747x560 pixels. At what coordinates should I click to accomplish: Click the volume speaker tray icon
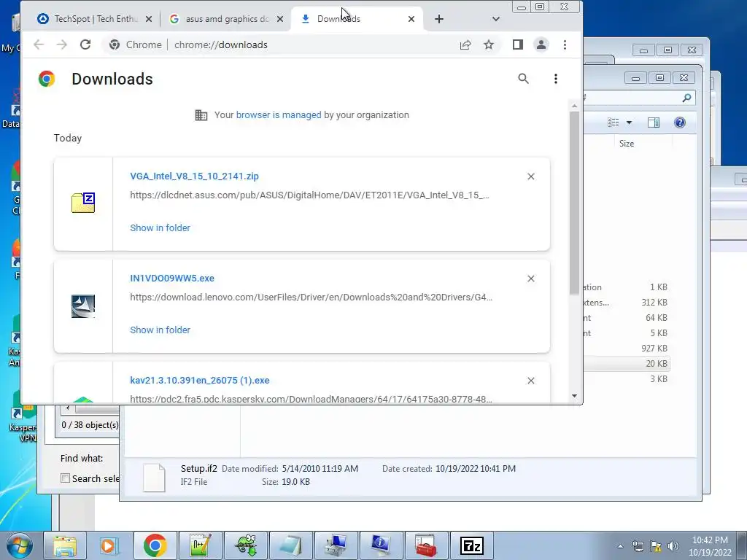(673, 546)
